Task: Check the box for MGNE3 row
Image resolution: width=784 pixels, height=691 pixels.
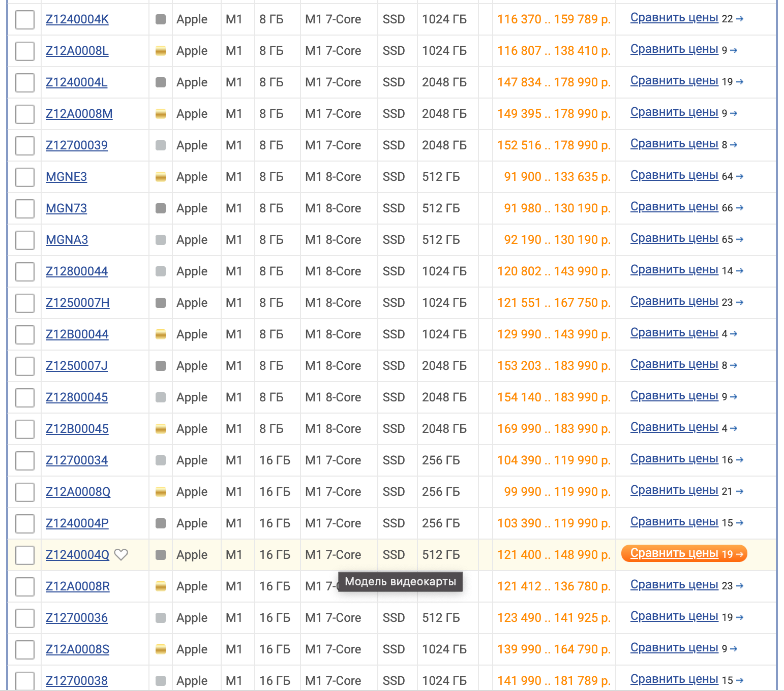Action: pos(25,177)
